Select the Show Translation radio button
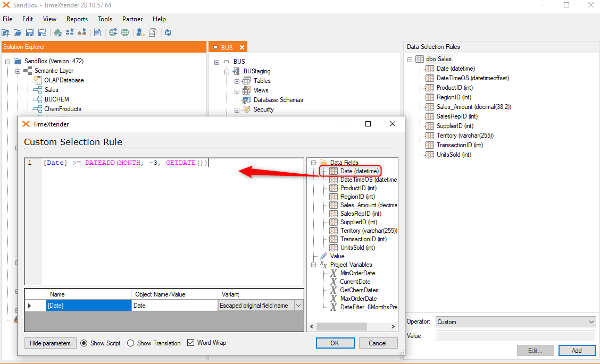 click(x=130, y=343)
